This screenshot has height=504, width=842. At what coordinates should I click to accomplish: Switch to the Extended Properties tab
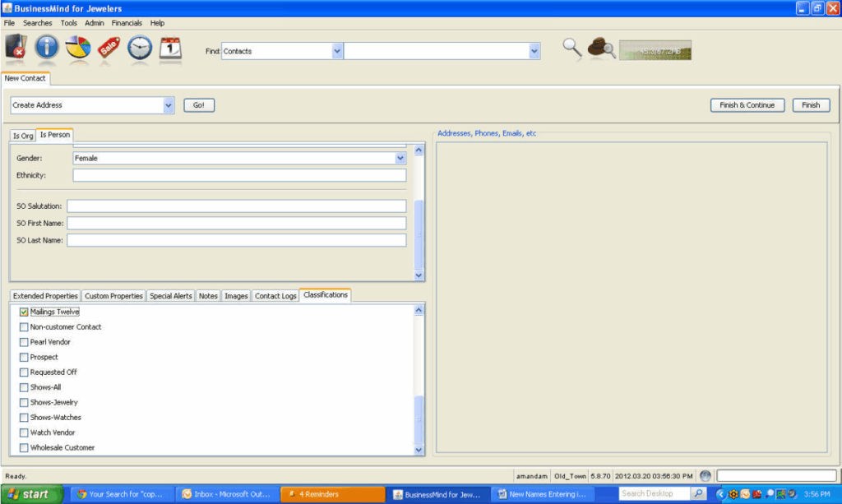tap(45, 296)
